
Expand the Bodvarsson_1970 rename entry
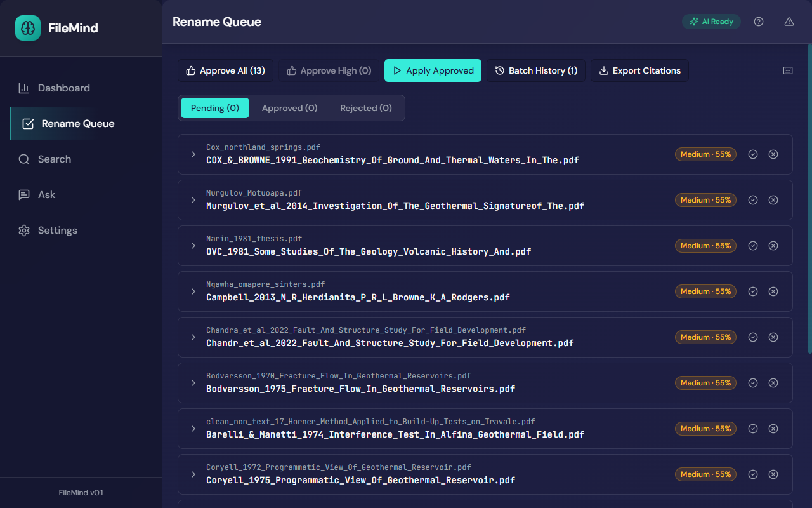193,383
